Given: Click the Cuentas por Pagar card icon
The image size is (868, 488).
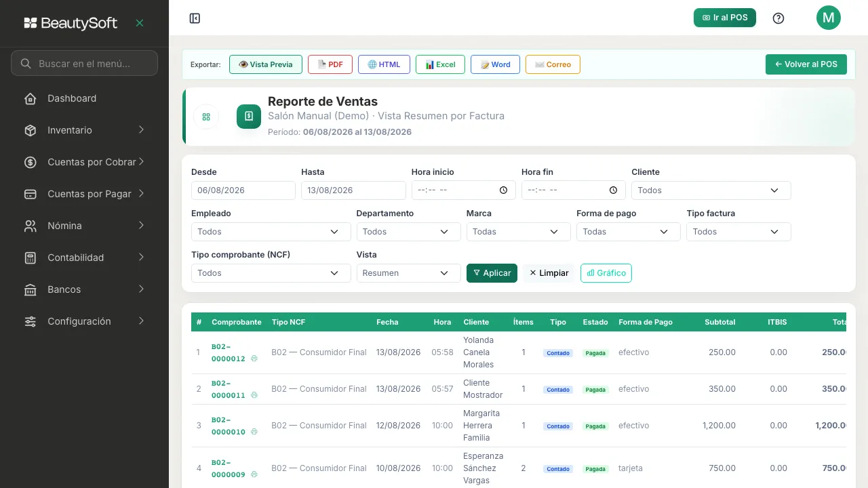Looking at the screenshot, I should (30, 194).
